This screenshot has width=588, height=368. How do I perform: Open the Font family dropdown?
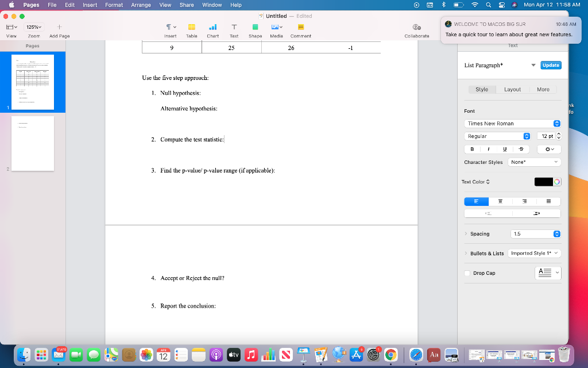tap(512, 123)
